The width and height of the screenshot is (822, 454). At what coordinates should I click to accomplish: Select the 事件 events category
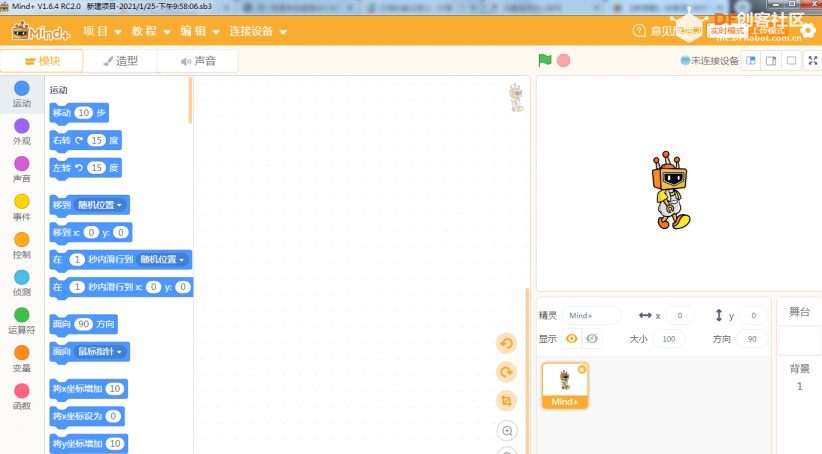[x=21, y=208]
